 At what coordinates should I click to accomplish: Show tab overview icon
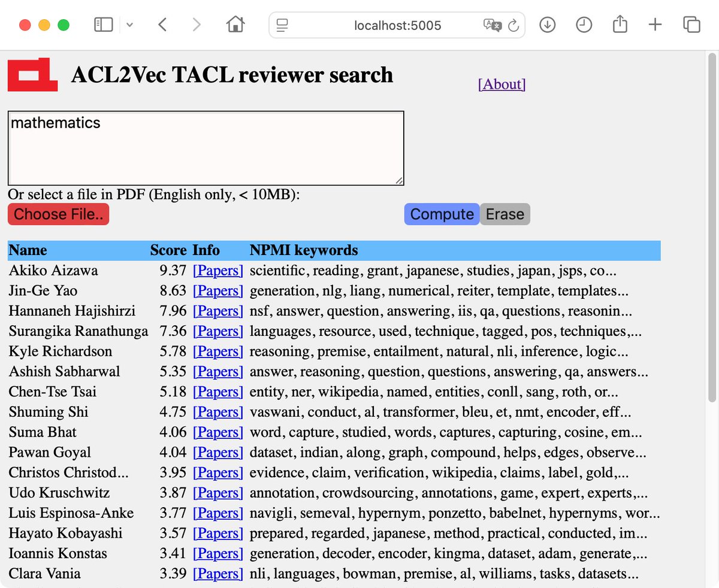pos(691,25)
